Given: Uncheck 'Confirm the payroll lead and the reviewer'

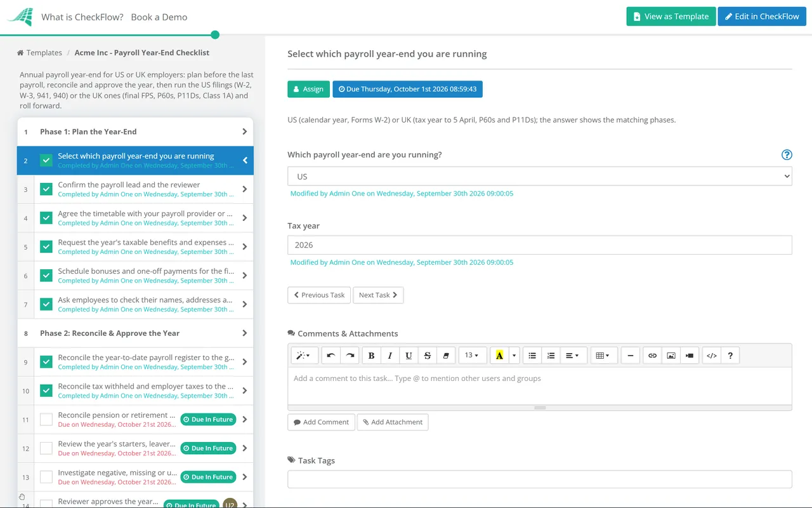Looking at the screenshot, I should pos(46,189).
